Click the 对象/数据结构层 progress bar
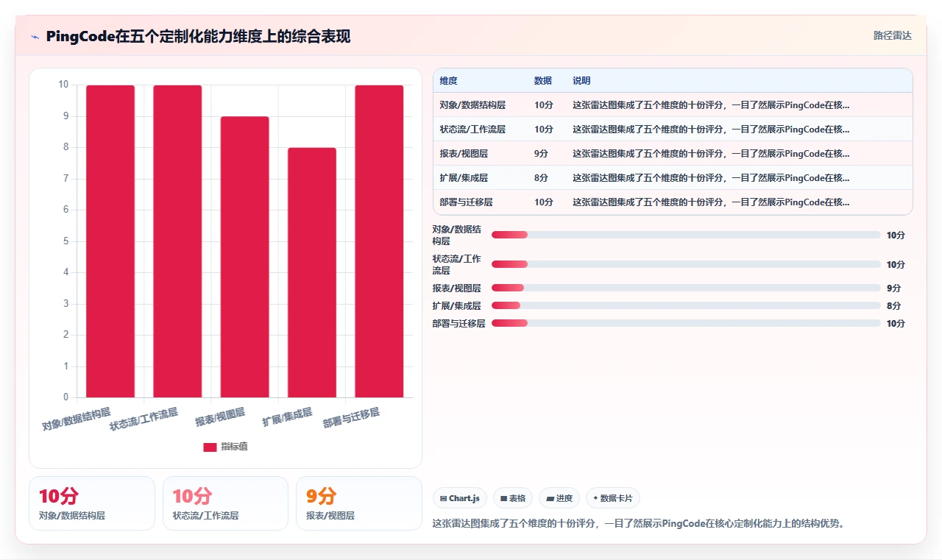Image resolution: width=942 pixels, height=560 pixels. coord(686,235)
